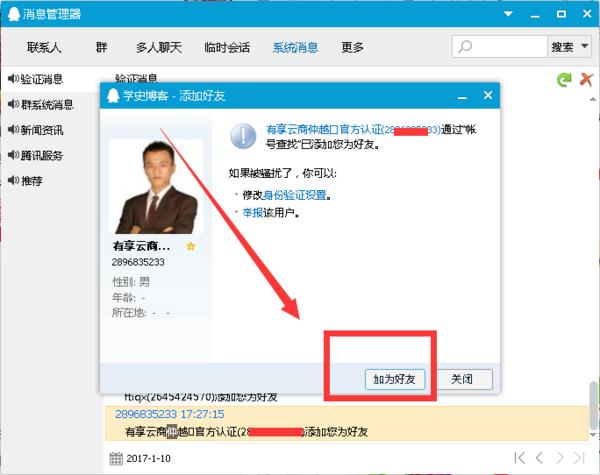Viewport: 600px width, 475px height.
Task: Switch to the 群 tab
Action: click(101, 47)
